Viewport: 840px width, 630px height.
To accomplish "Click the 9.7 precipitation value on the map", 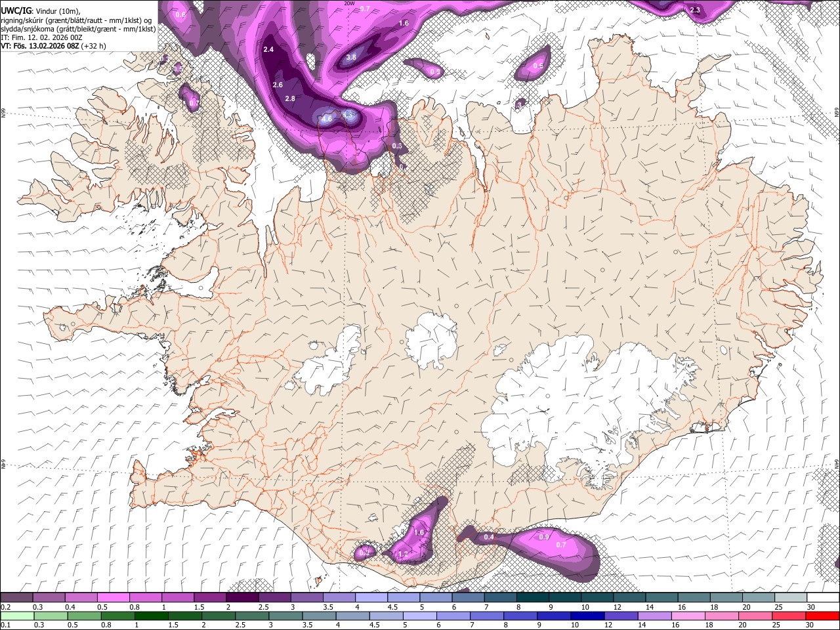I will point(366,9).
